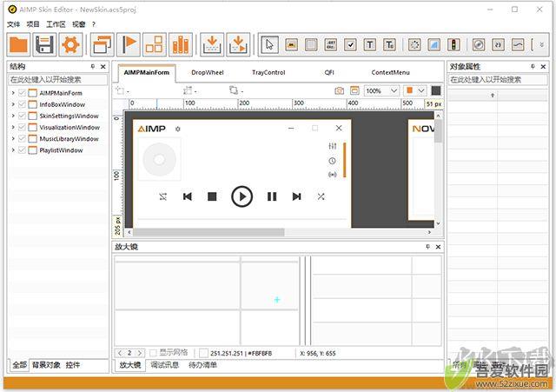The height and width of the screenshot is (392, 556).
Task: Open the 待办清单 tab
Action: click(x=202, y=365)
